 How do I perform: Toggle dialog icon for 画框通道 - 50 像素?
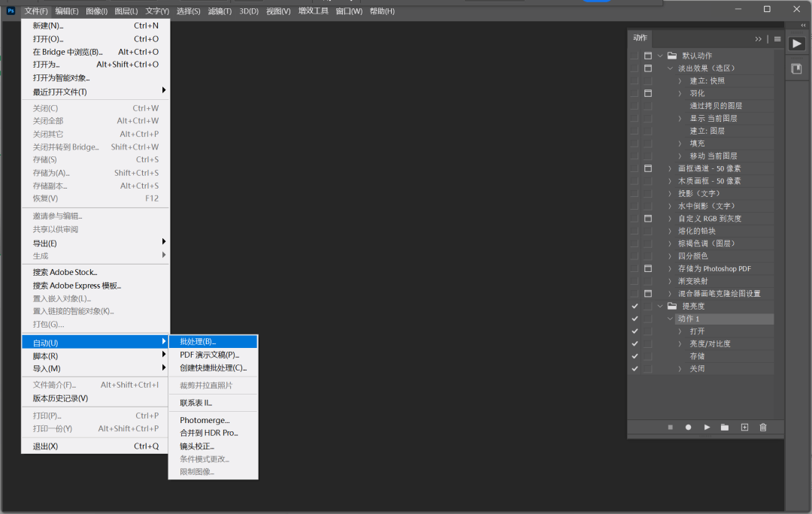(x=648, y=168)
